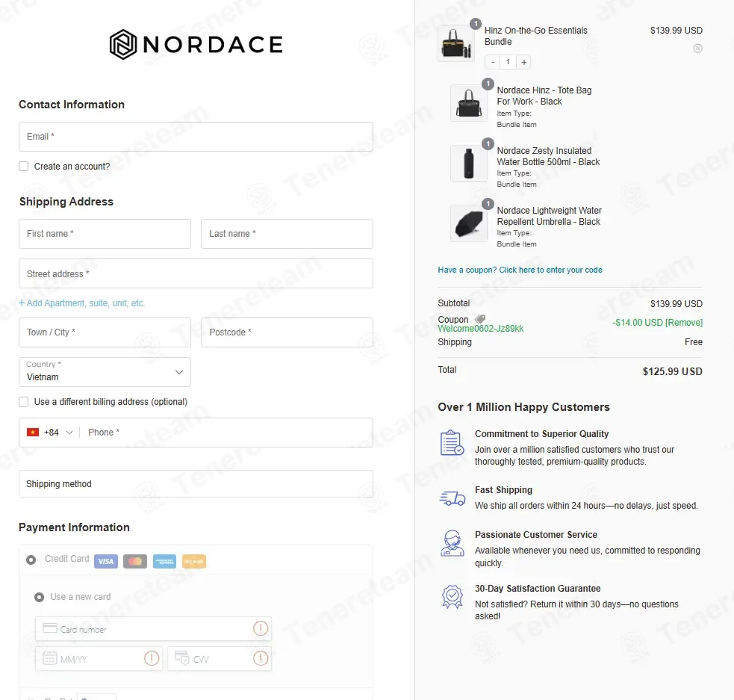Click the Customer Service headset icon
The height and width of the screenshot is (700, 734).
[x=452, y=543]
